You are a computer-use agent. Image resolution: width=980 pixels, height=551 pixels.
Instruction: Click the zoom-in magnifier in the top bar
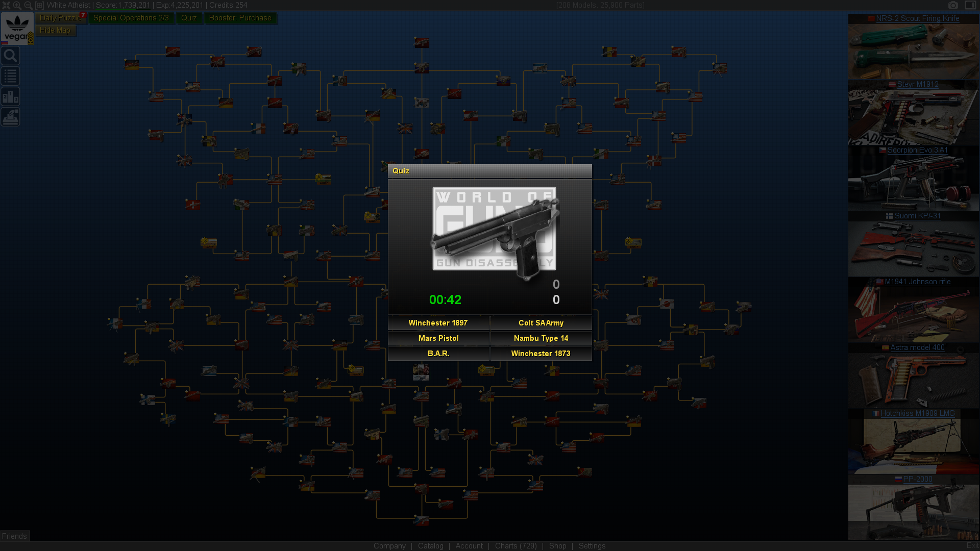coord(17,5)
